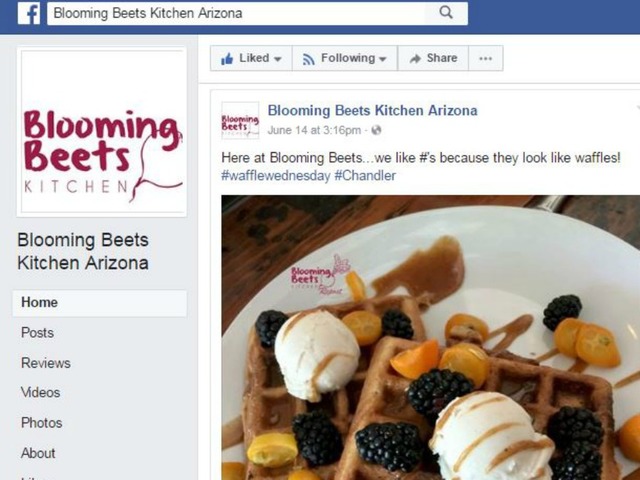Viewport: 640px width, 480px height.
Task: Click the Facebook logo icon
Action: coord(29,13)
